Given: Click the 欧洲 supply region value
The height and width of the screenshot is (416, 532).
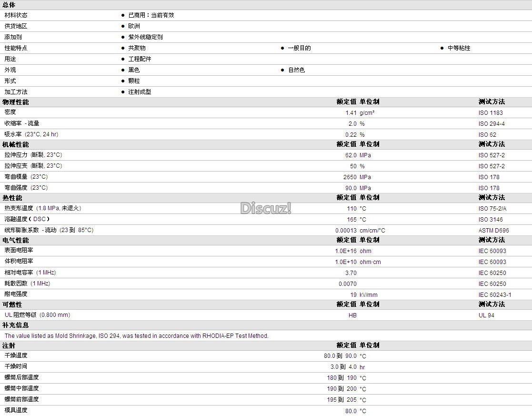Looking at the screenshot, I should pyautogui.click(x=134, y=26).
